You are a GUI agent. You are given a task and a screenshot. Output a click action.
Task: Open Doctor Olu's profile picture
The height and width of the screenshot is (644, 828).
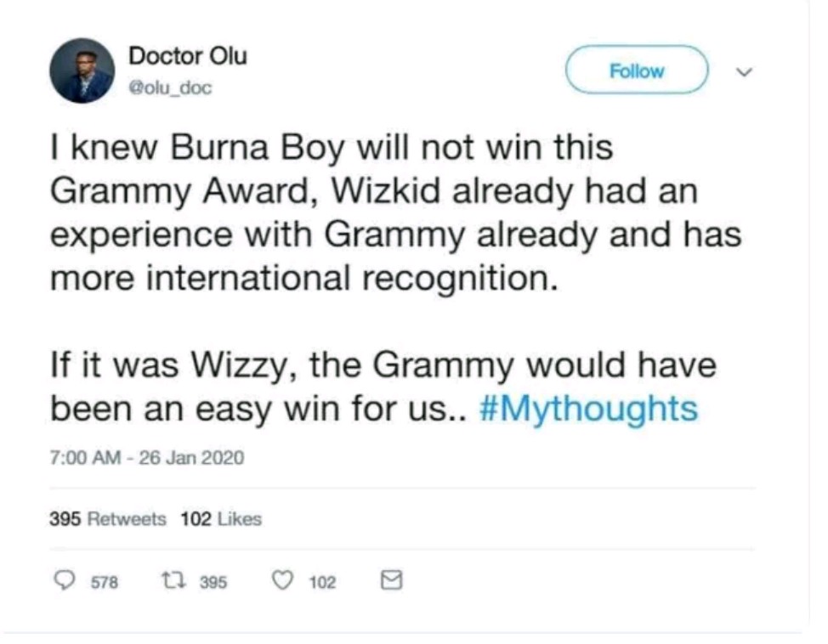[x=82, y=70]
